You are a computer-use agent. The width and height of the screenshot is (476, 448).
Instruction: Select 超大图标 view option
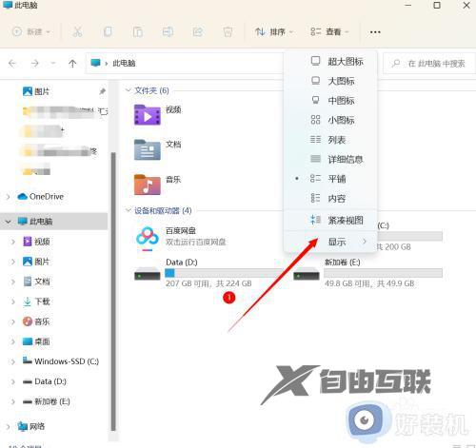[330, 61]
